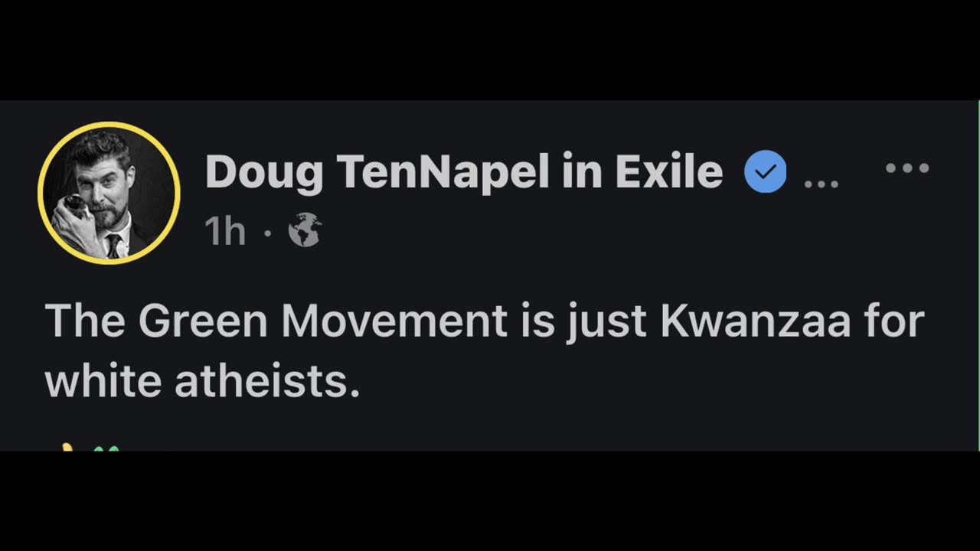Click the blue verified checkmark badge
This screenshot has height=551, width=980.
tap(765, 172)
